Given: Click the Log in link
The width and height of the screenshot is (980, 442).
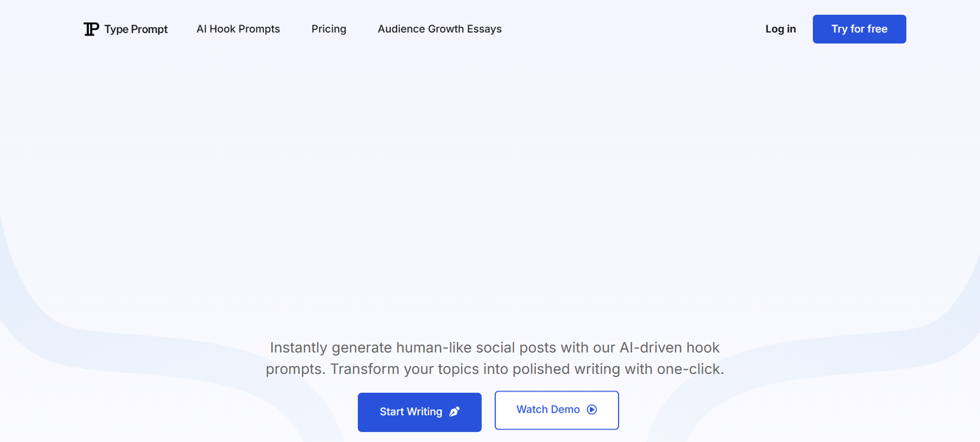Looking at the screenshot, I should coord(780,29).
